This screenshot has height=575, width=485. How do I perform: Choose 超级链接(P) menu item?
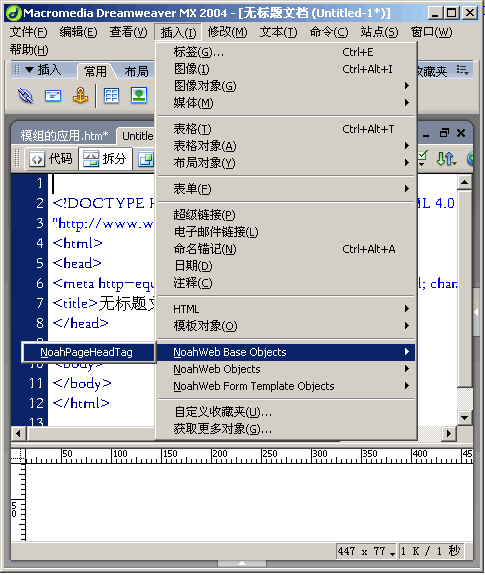[x=287, y=215]
